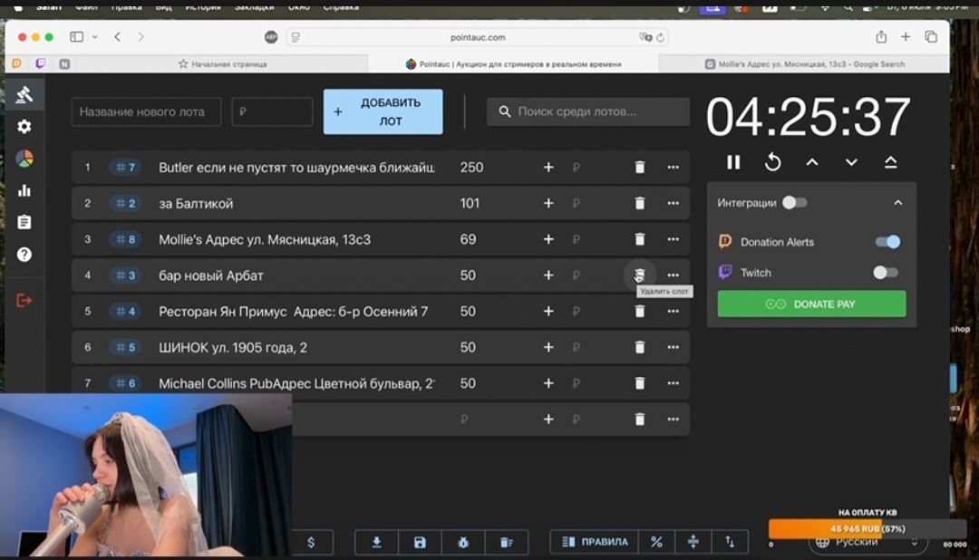Click the red logout icon in sidebar
Image resolution: width=979 pixels, height=560 pixels.
click(24, 300)
